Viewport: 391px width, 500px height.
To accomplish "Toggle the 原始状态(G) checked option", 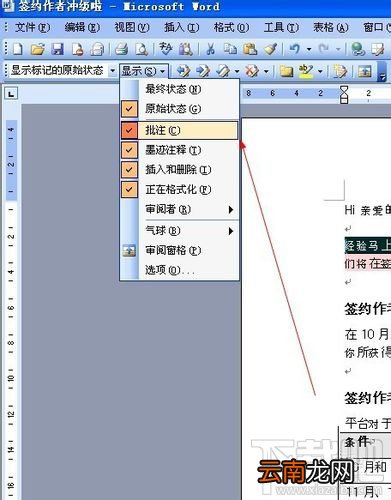I will pos(179,109).
